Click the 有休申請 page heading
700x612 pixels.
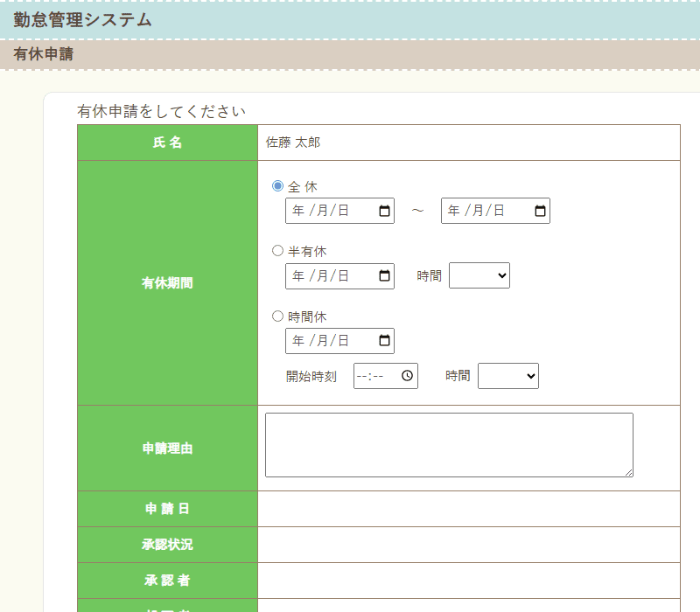pos(43,54)
